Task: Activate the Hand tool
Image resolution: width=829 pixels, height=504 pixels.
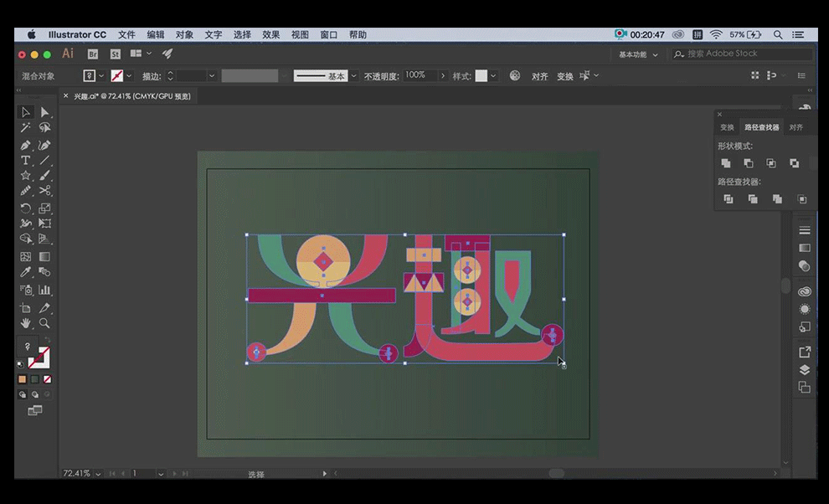Action: [26, 323]
